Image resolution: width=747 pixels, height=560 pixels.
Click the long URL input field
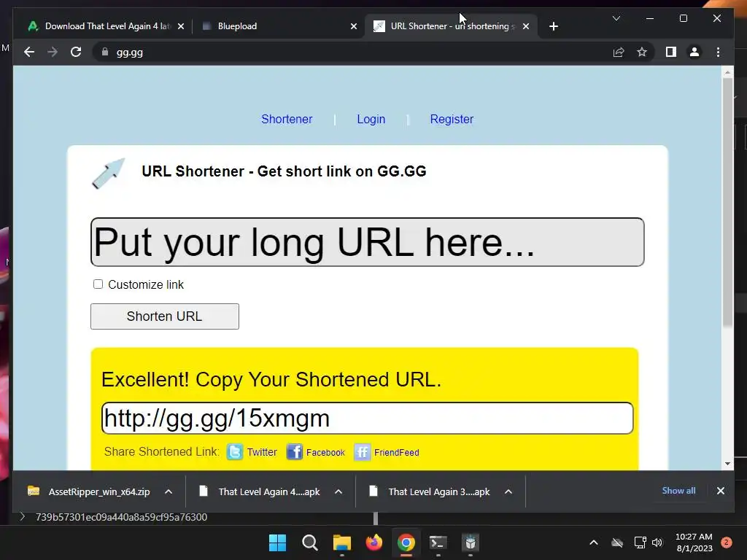[368, 242]
